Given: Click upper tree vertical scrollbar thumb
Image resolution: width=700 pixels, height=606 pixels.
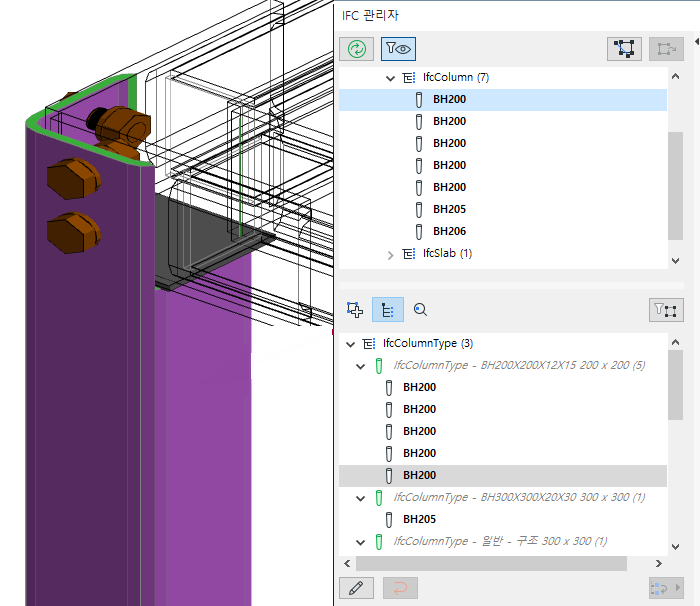Looking at the screenshot, I should coord(675,186).
